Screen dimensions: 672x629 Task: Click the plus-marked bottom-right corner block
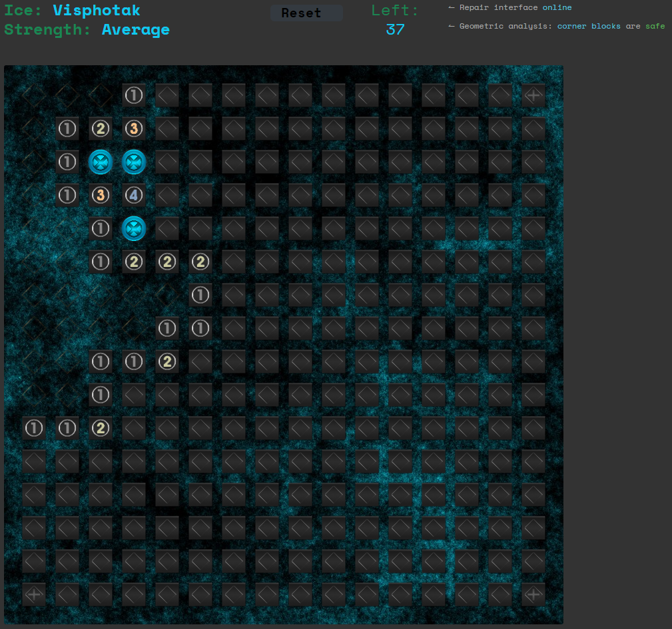tap(533, 594)
